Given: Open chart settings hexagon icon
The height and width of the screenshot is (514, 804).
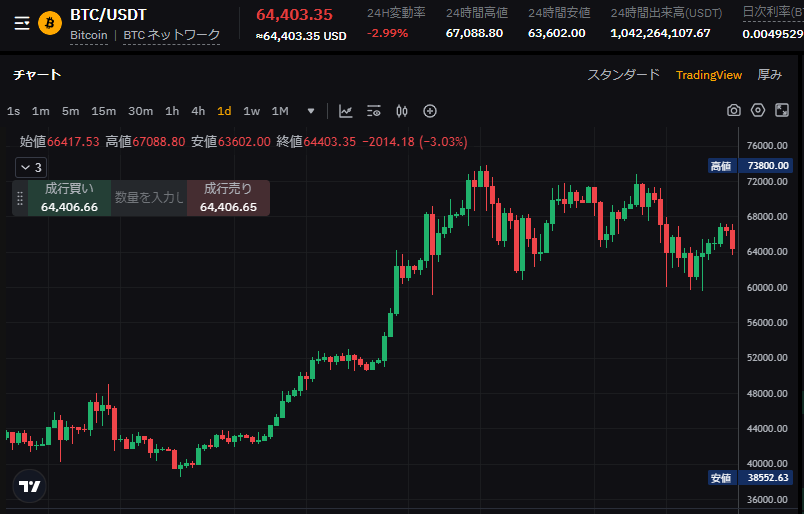Looking at the screenshot, I should tap(758, 110).
